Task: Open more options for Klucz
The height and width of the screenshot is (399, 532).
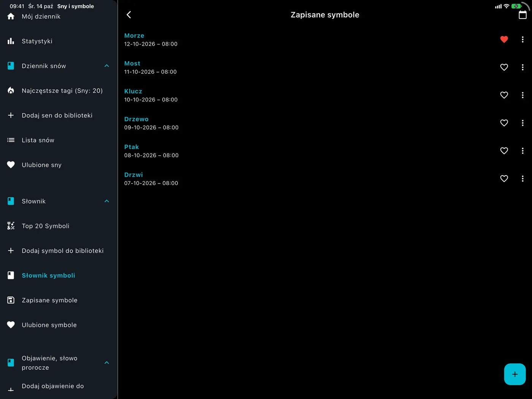Action: coord(522,95)
